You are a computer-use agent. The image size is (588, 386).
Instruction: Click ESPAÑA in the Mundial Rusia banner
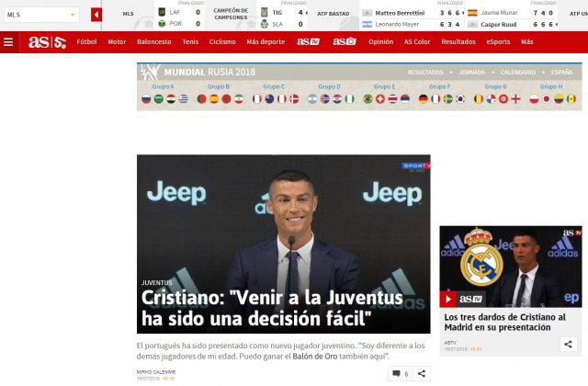click(x=561, y=72)
